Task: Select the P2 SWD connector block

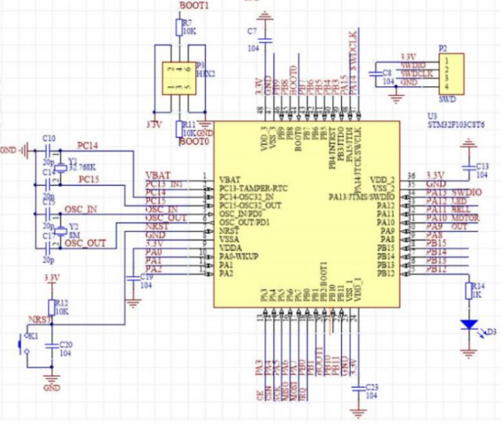Action: tap(451, 74)
